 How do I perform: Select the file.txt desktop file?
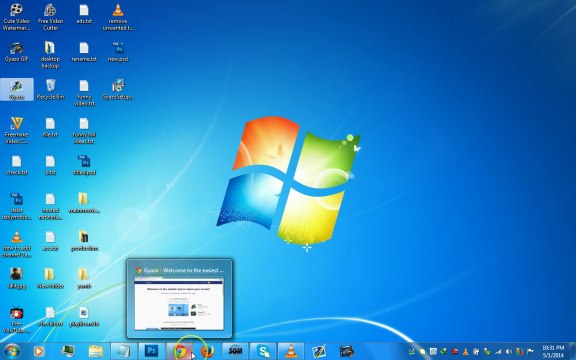click(50, 127)
